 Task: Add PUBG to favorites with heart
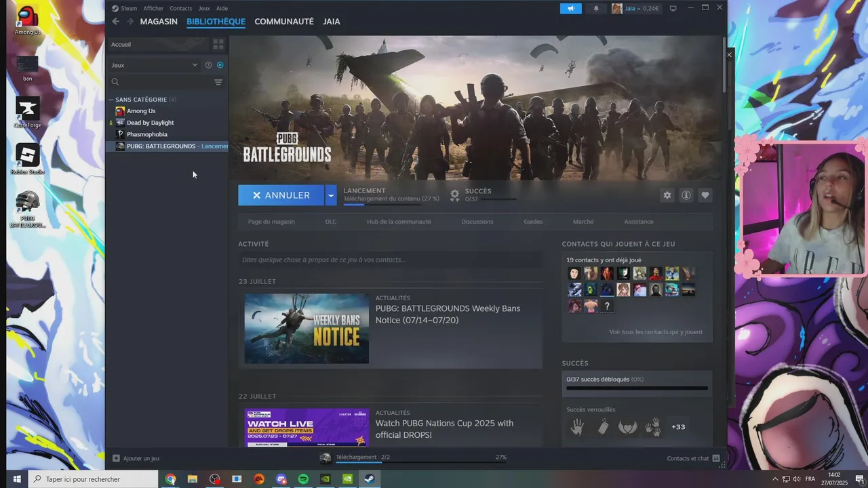tap(705, 195)
